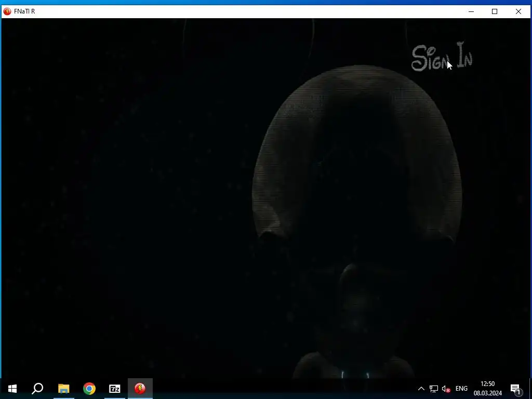Viewport: 532px width, 399px height.
Task: Show hidden system tray icons
Action: (421, 389)
